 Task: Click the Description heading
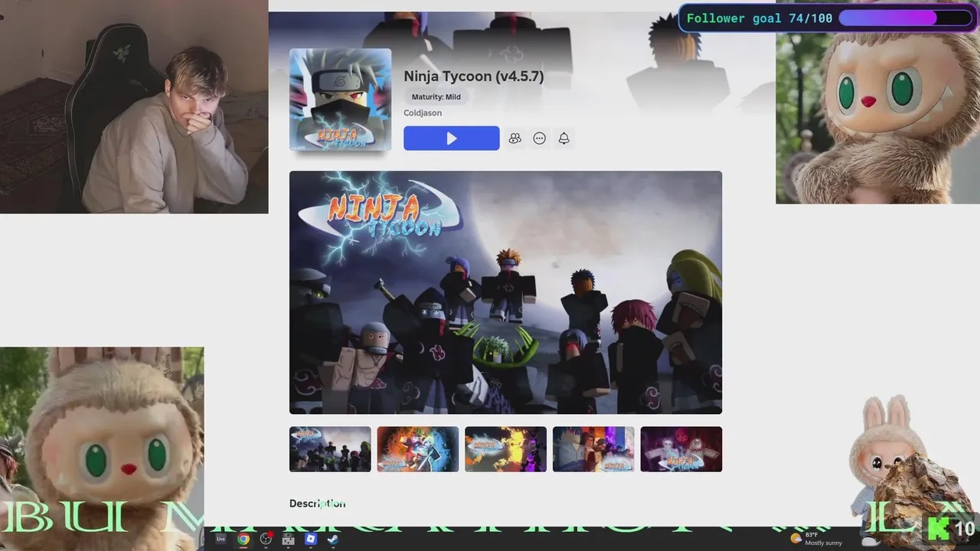[317, 504]
